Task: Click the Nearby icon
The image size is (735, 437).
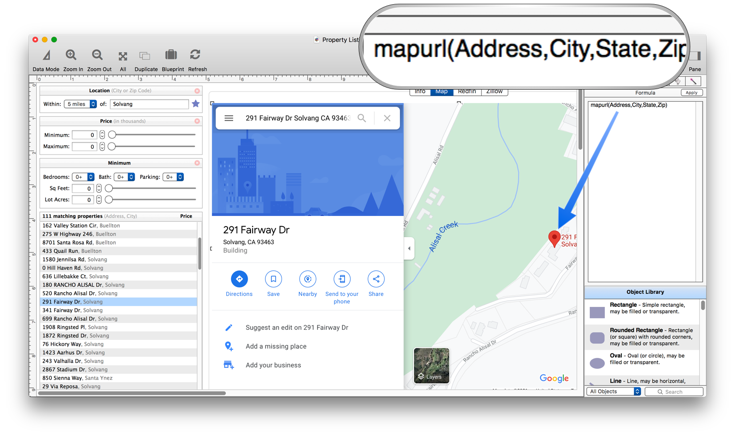Action: point(308,279)
